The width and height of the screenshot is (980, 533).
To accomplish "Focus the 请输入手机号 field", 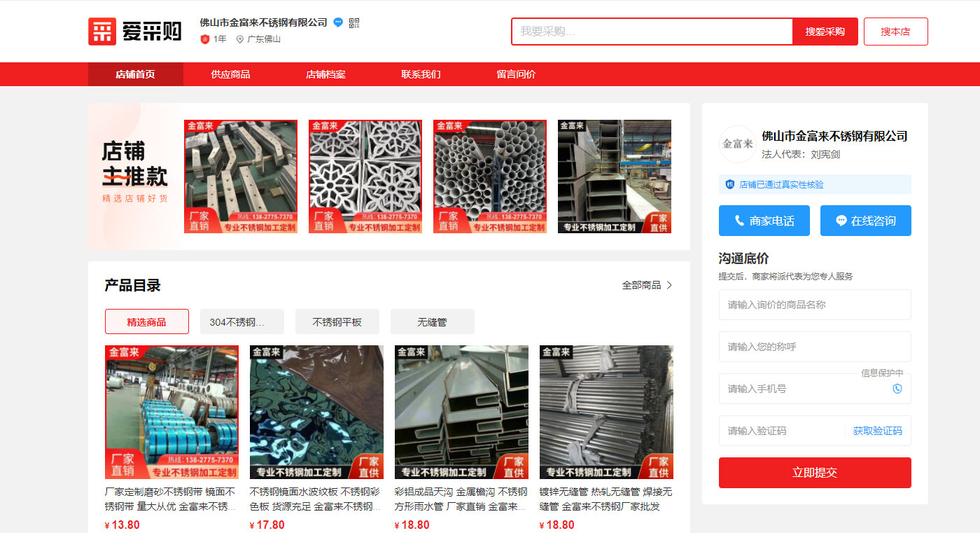I will tap(815, 389).
